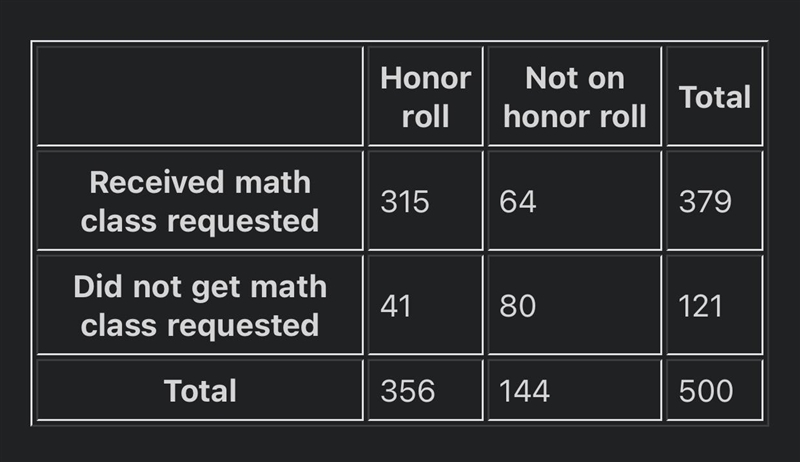The height and width of the screenshot is (462, 800).
Task: Click the 'Total' column header
Action: point(714,97)
